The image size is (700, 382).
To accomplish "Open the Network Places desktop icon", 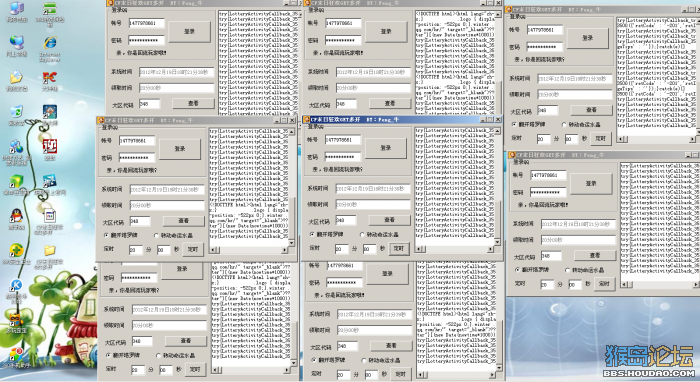I will tap(17, 44).
